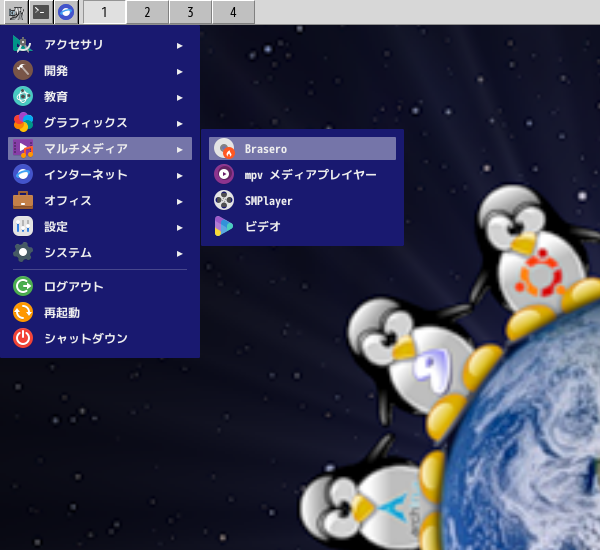Image resolution: width=600 pixels, height=550 pixels.
Task: Launch ビデオ from the submenu
Action: (302, 227)
